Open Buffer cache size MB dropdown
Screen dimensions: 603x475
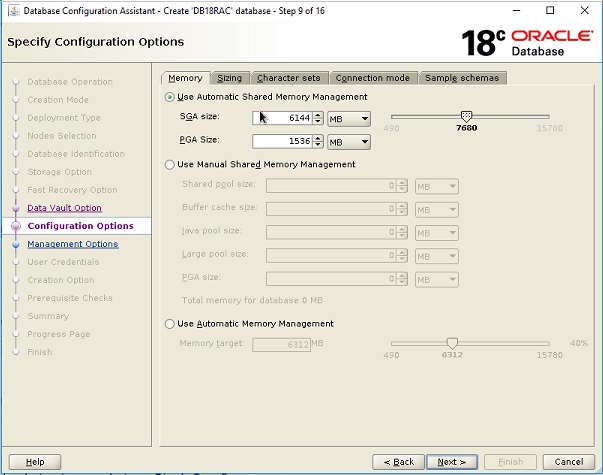[436, 210]
